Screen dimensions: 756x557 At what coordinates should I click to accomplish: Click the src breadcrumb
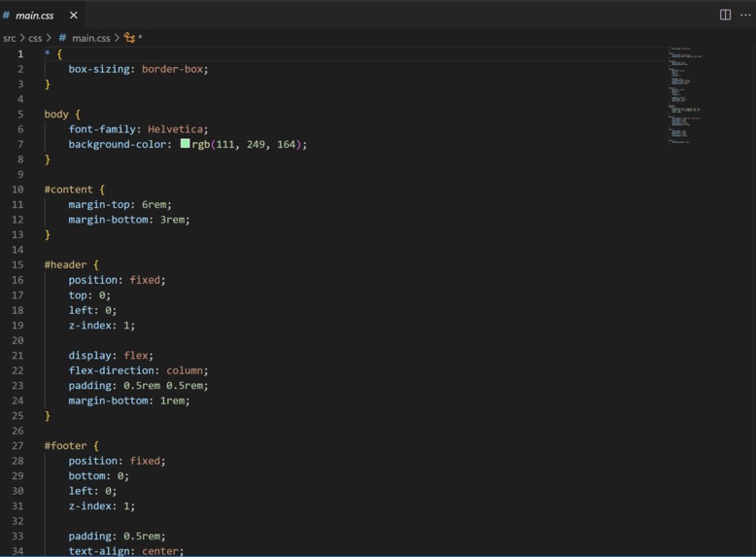click(9, 38)
